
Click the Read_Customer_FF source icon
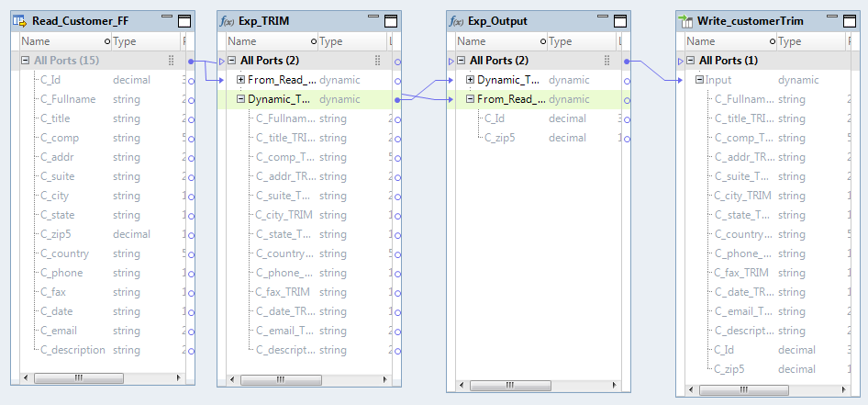point(20,20)
